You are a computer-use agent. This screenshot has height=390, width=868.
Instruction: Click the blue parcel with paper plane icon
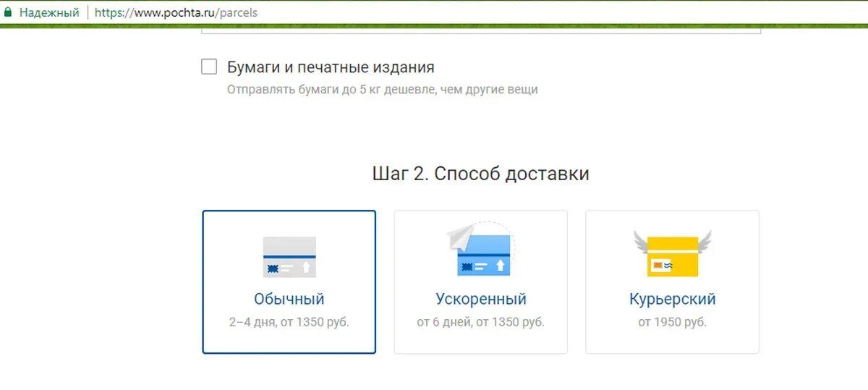pos(480,249)
